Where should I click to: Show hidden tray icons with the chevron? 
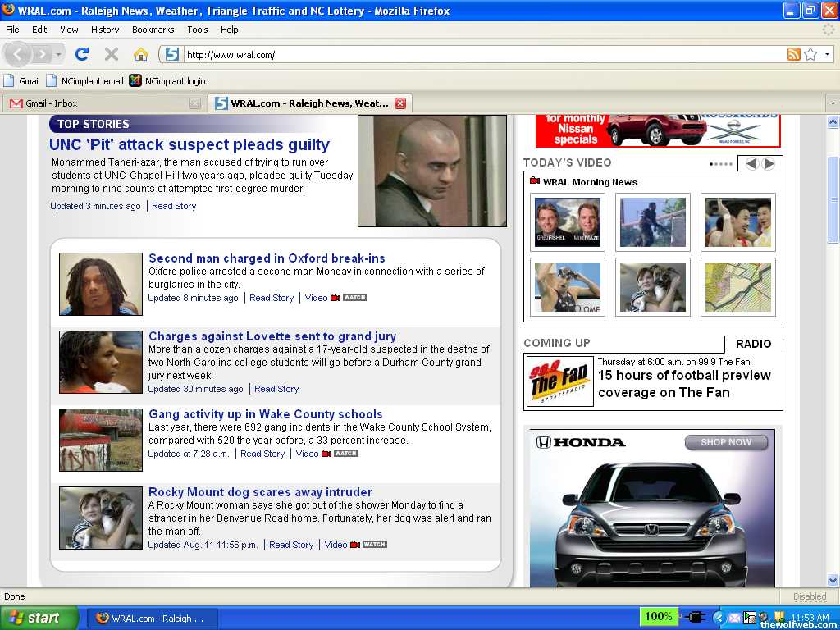click(719, 618)
